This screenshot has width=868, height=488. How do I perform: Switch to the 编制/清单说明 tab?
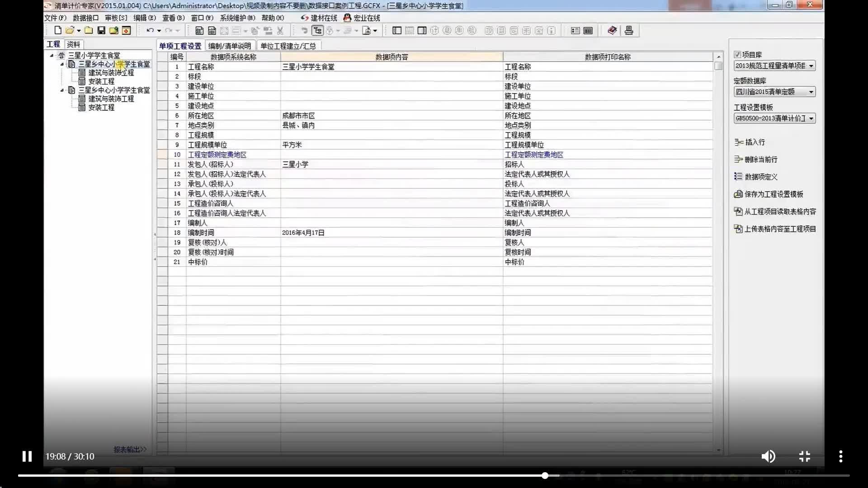230,45
